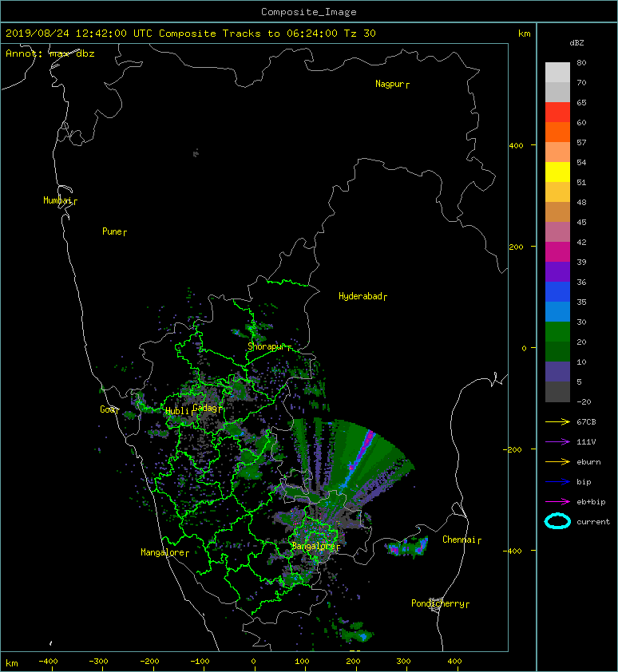The width and height of the screenshot is (618, 672).
Task: Click the 48 dBZ brown swatch
Action: click(x=557, y=211)
